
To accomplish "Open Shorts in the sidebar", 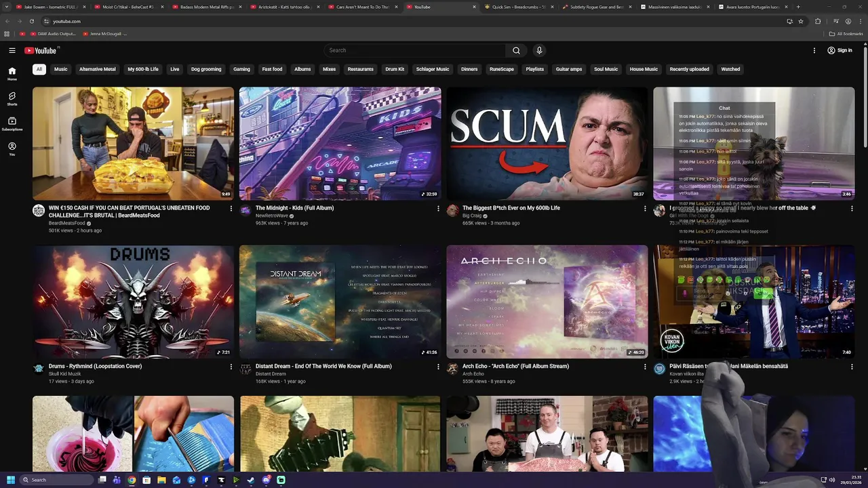I will [12, 98].
